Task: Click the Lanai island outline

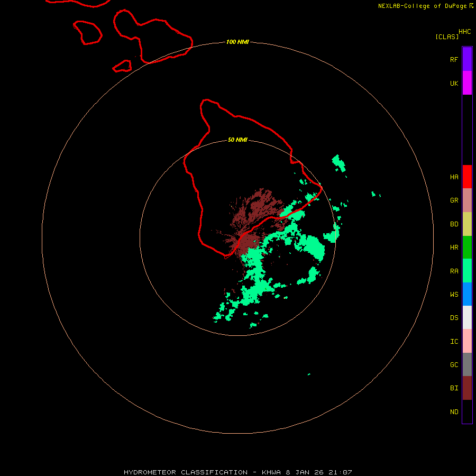Action: 88,32
